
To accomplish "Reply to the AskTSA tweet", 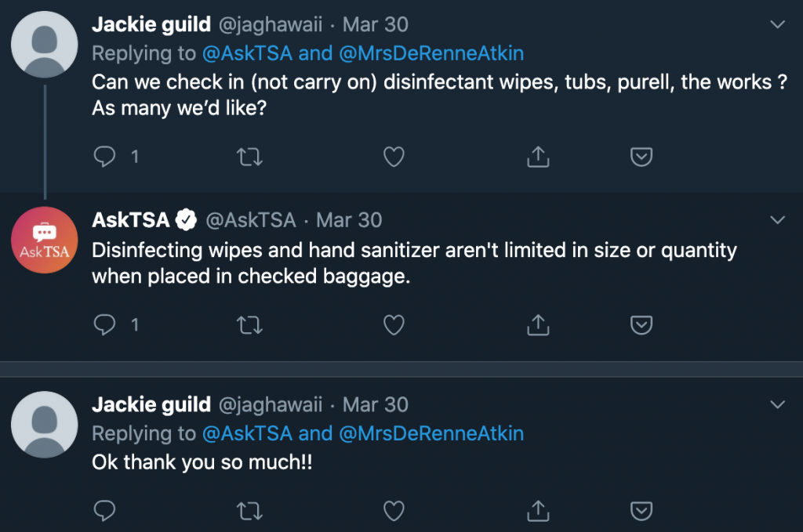I will [104, 324].
